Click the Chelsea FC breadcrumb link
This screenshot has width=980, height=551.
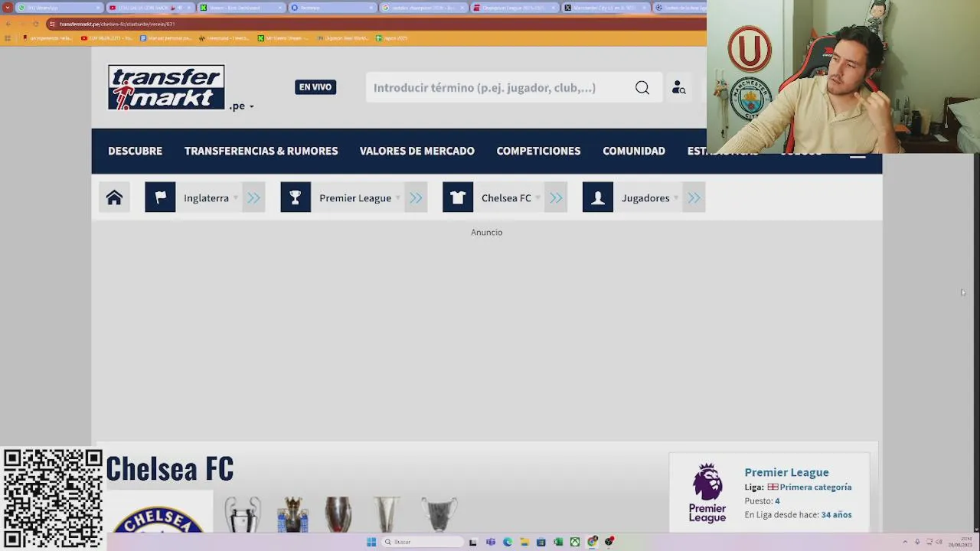coord(506,198)
